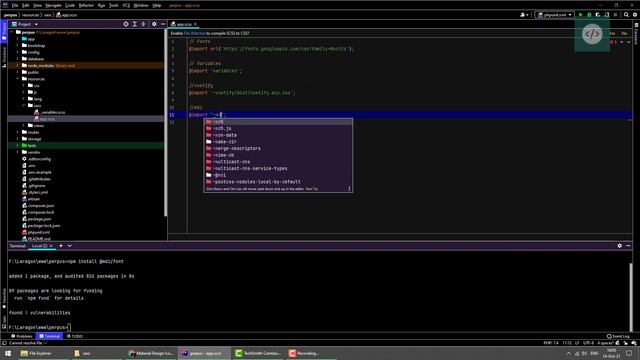Go to previous highlighted error arrow
The image size is (640, 360).
click(622, 42)
